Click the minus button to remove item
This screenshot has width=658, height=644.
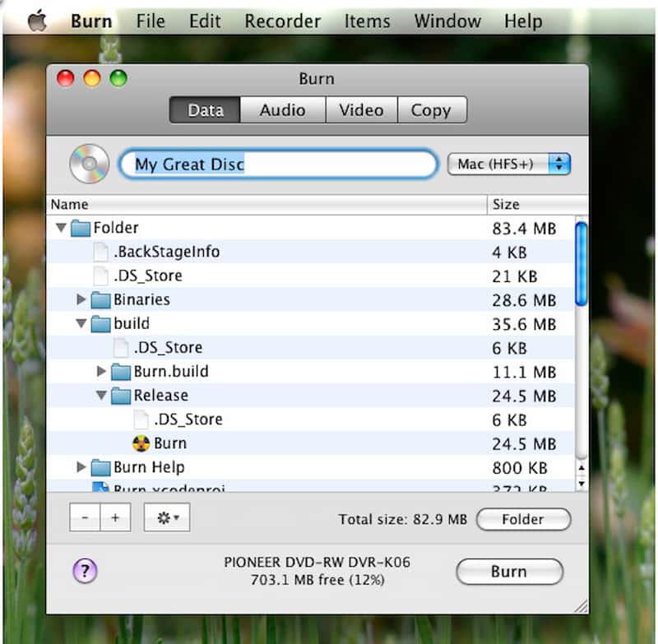pyautogui.click(x=85, y=518)
